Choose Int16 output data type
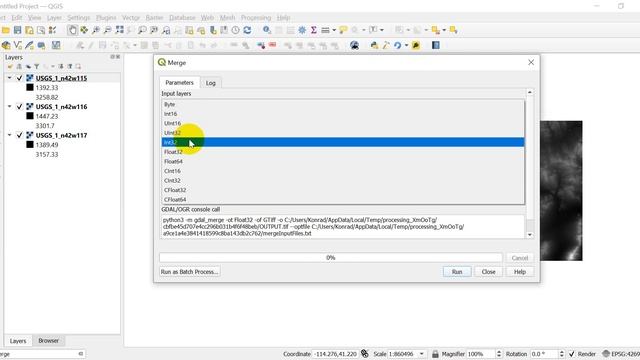This screenshot has height=360, width=640. pos(343,114)
